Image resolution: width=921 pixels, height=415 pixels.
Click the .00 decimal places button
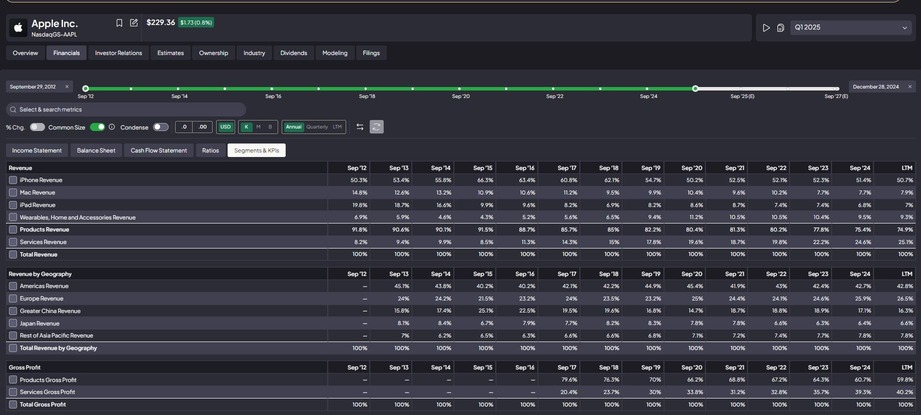(x=202, y=127)
